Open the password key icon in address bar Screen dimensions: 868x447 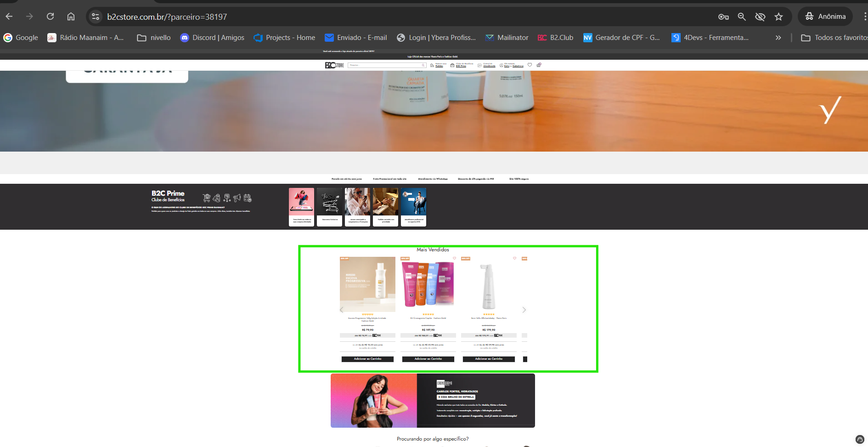pos(723,17)
